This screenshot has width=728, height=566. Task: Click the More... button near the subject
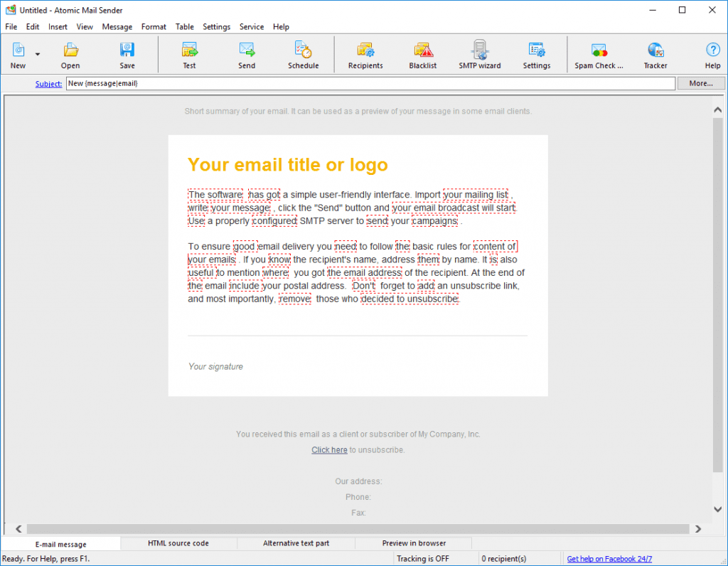click(701, 83)
